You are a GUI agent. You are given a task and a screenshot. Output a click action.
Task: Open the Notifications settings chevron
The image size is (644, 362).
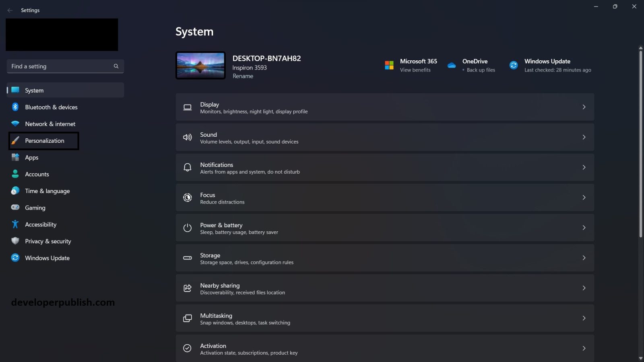pos(584,167)
